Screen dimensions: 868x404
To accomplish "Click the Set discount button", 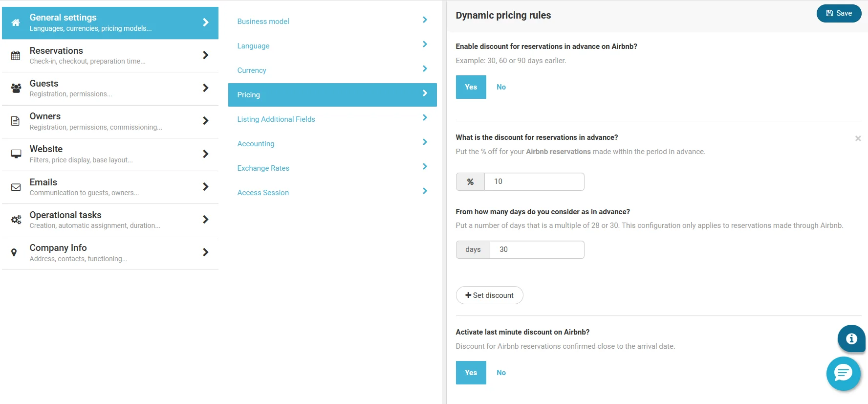I will pyautogui.click(x=489, y=295).
